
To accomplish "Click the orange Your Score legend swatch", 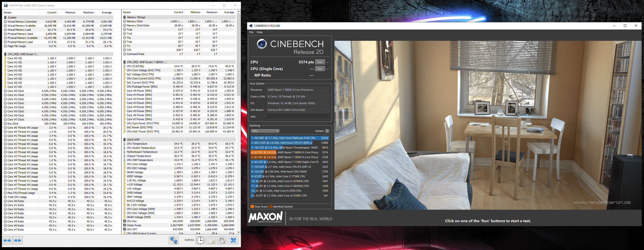I will 252,207.
